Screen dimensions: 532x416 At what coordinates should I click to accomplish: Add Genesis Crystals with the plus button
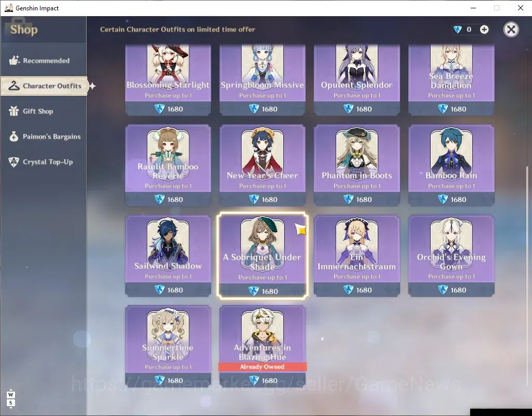[484, 30]
